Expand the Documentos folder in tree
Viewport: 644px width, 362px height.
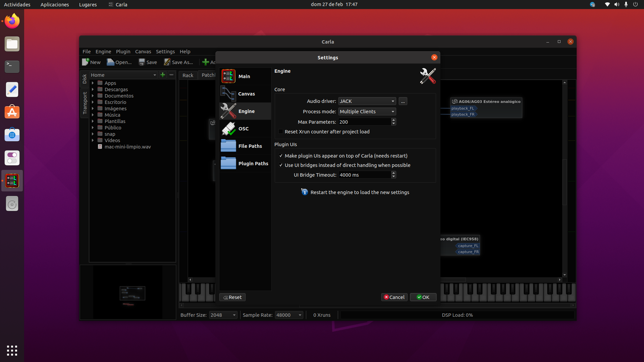(x=93, y=96)
